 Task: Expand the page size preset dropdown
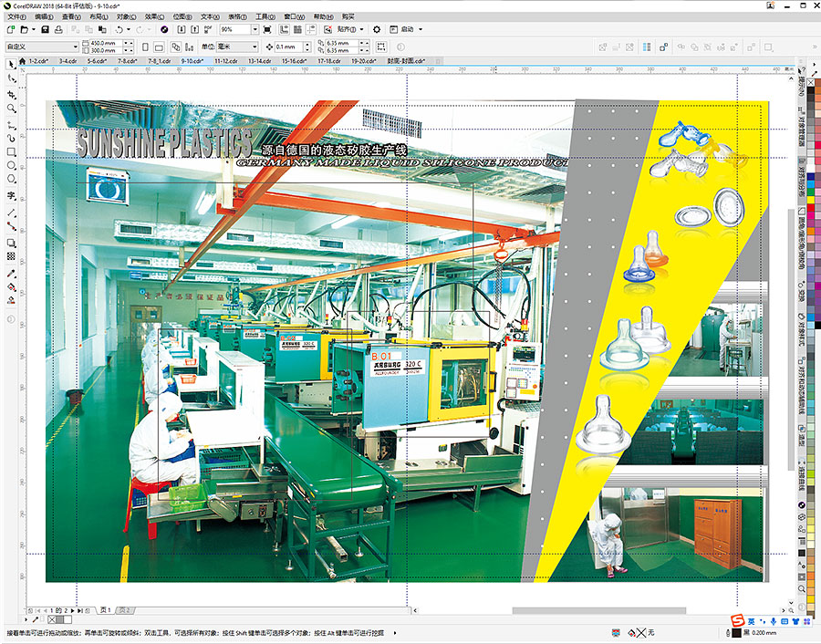pyautogui.click(x=74, y=46)
